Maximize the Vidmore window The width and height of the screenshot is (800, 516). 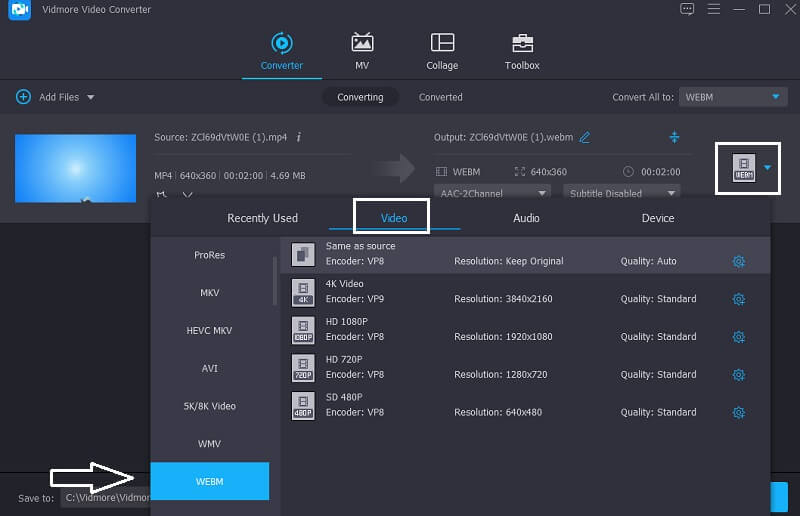(x=764, y=9)
